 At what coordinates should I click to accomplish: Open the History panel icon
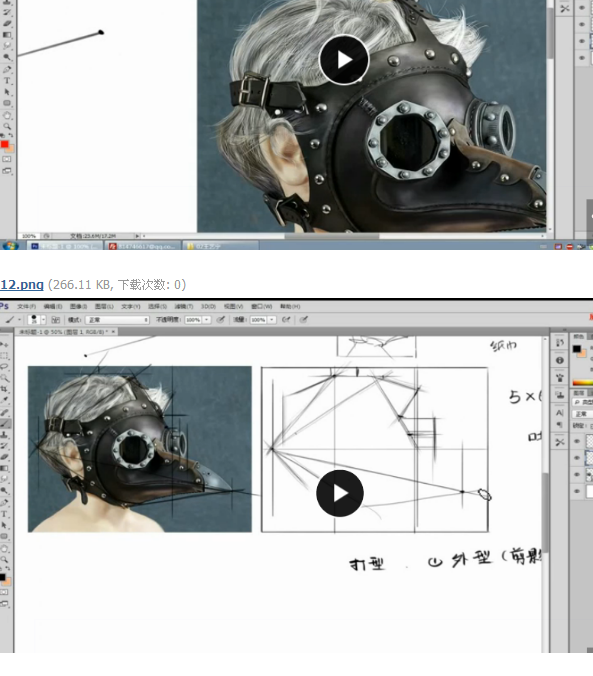pyautogui.click(x=560, y=343)
